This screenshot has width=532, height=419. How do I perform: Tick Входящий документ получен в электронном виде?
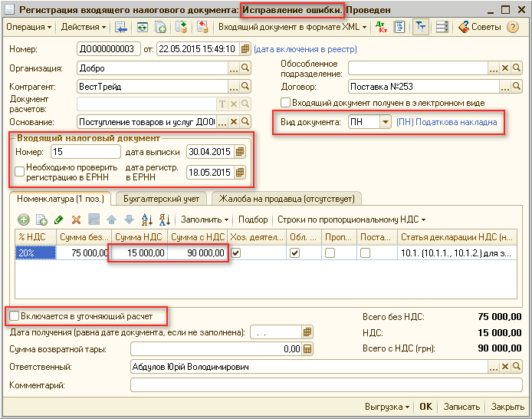pos(286,102)
